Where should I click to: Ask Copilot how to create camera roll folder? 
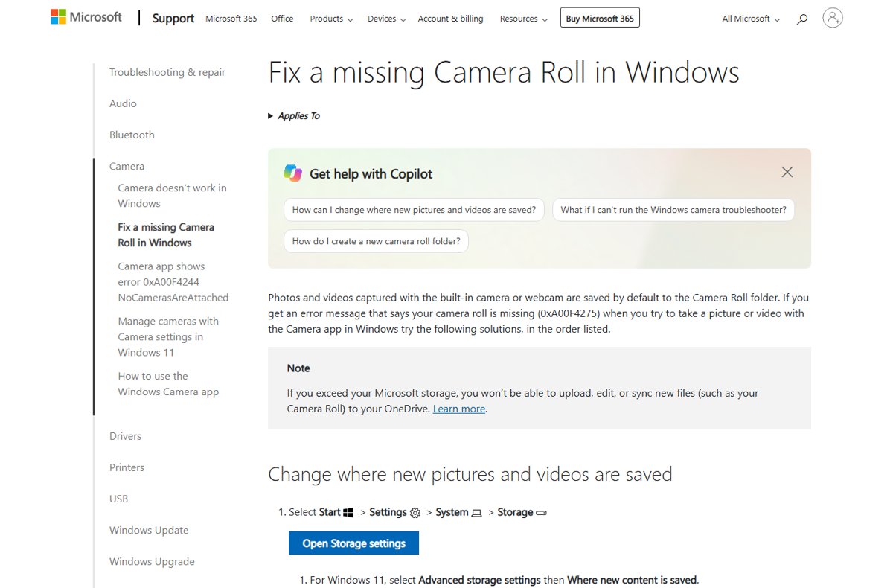[376, 241]
